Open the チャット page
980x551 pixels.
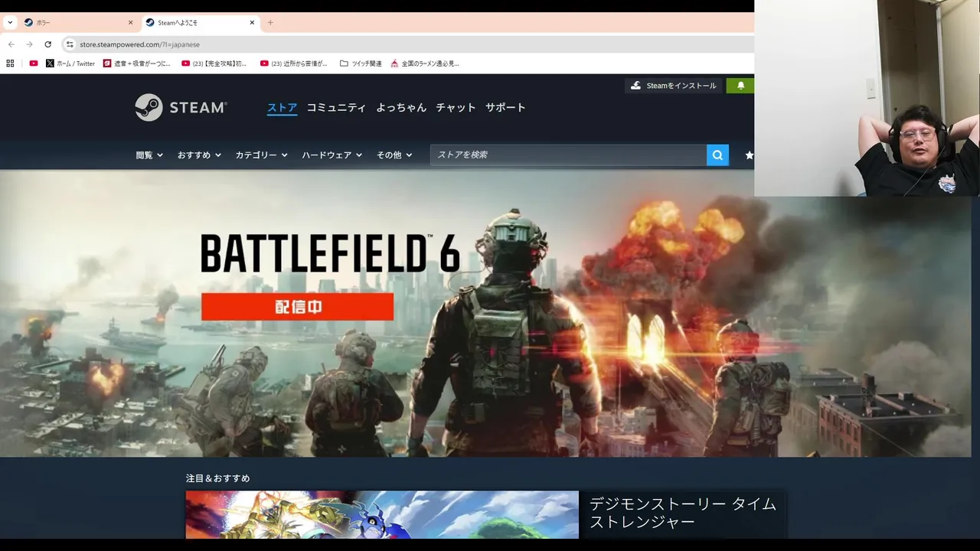click(456, 108)
